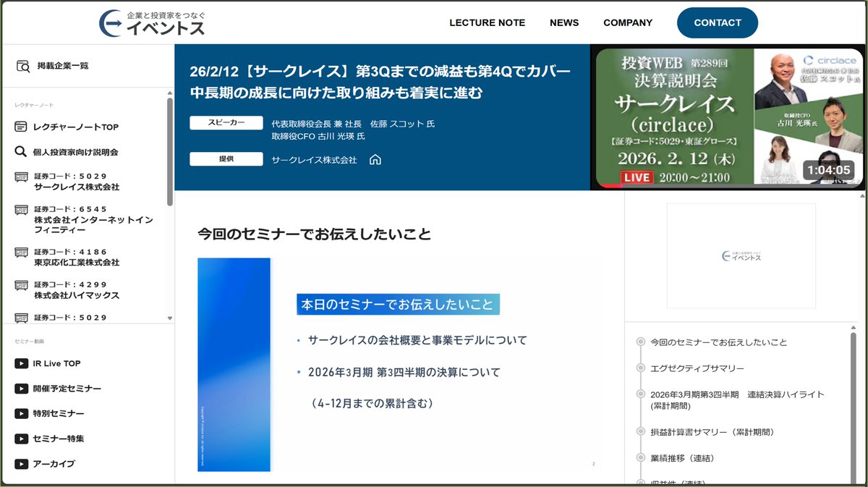Click the home icon next to サークレイス株式会社
This screenshot has height=487, width=868.
point(375,161)
